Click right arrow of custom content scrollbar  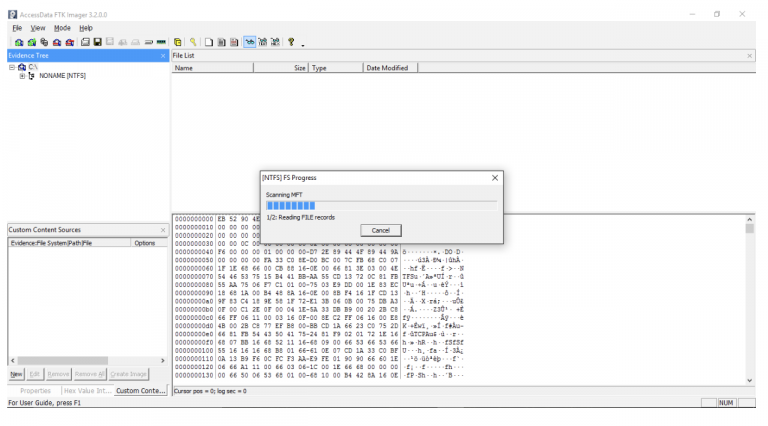163,360
